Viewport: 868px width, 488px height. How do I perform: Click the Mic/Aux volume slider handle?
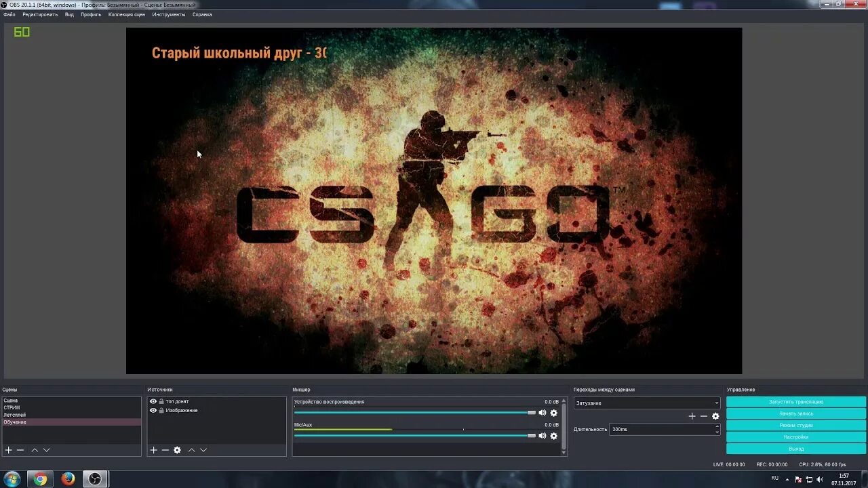532,436
